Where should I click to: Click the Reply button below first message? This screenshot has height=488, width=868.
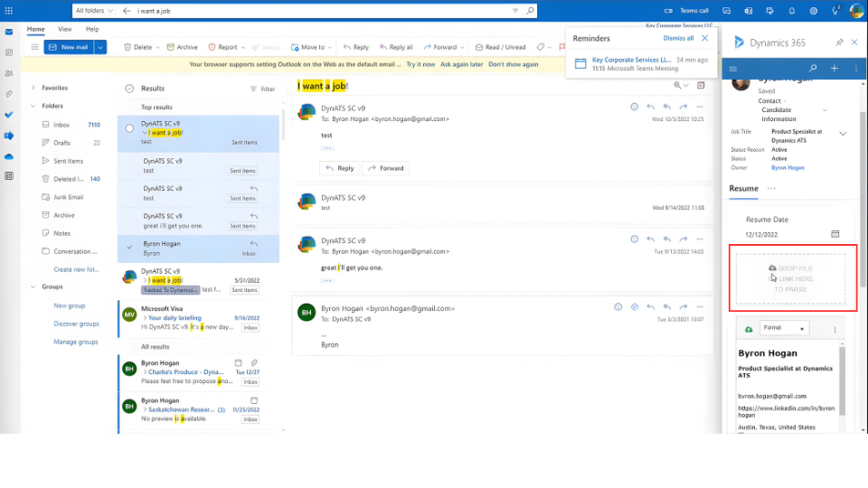tap(339, 168)
